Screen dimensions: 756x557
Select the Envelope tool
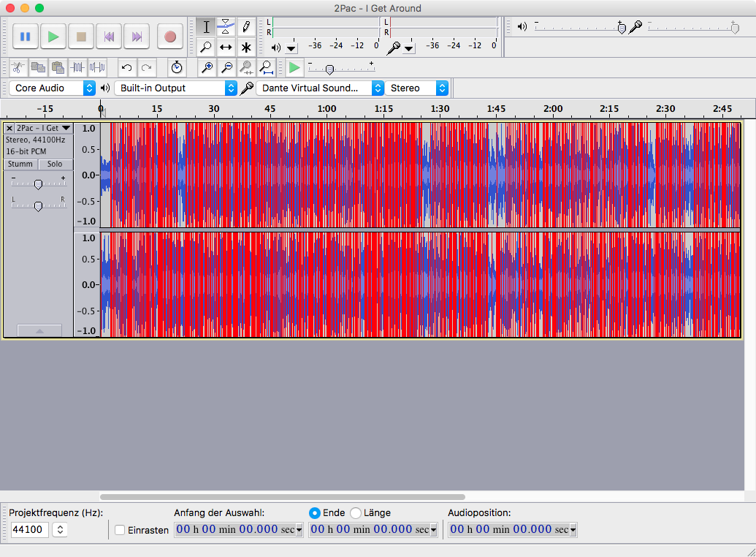[x=226, y=26]
